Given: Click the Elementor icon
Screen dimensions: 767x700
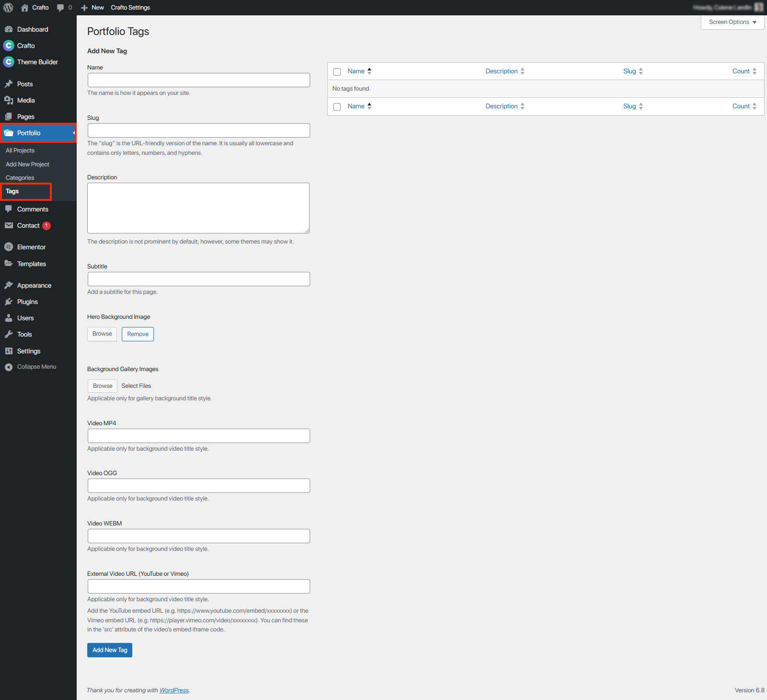Looking at the screenshot, I should [9, 247].
